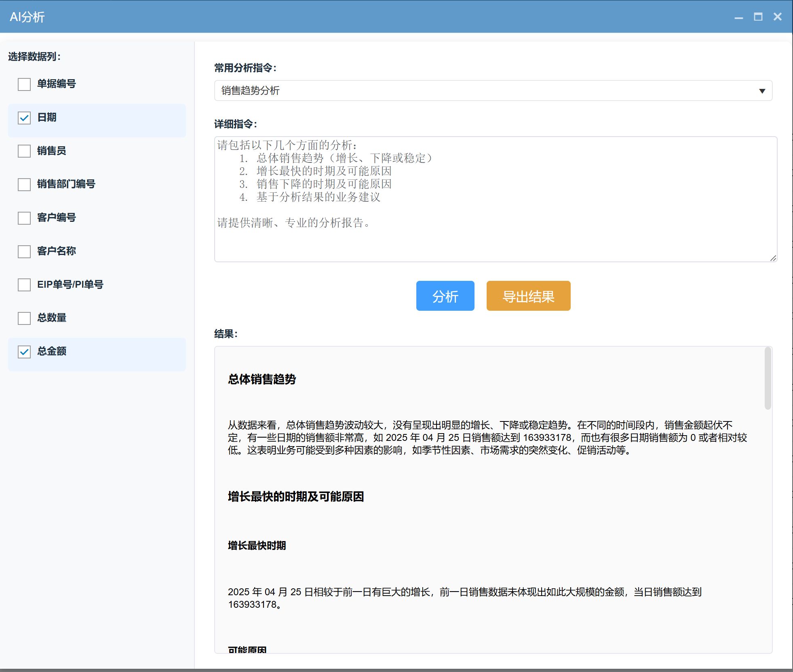Toggle the EIP单号/PI单号 checkbox
Screen dimensions: 793x672
[24, 284]
